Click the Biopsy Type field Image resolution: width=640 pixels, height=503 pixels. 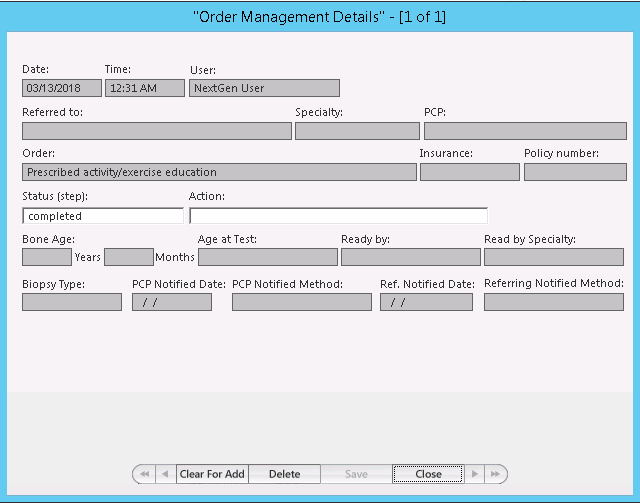[72, 302]
